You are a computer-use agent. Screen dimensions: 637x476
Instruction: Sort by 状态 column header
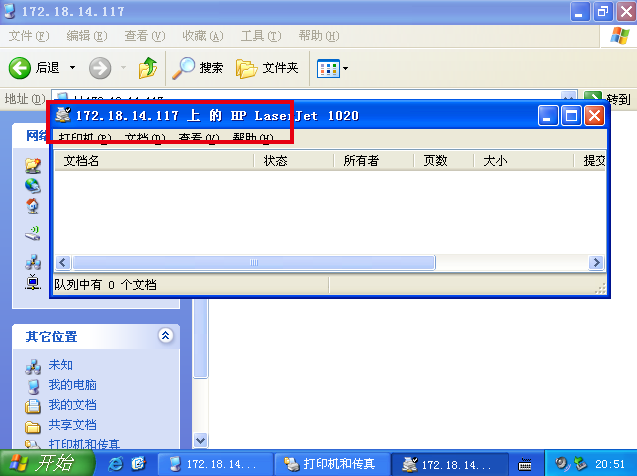tap(294, 161)
